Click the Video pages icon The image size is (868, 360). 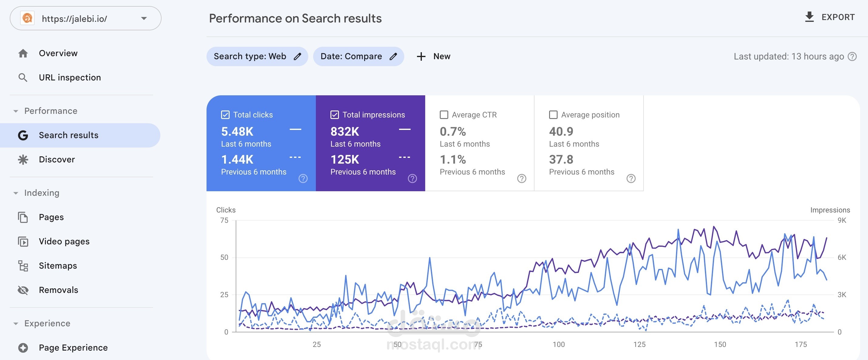click(23, 241)
